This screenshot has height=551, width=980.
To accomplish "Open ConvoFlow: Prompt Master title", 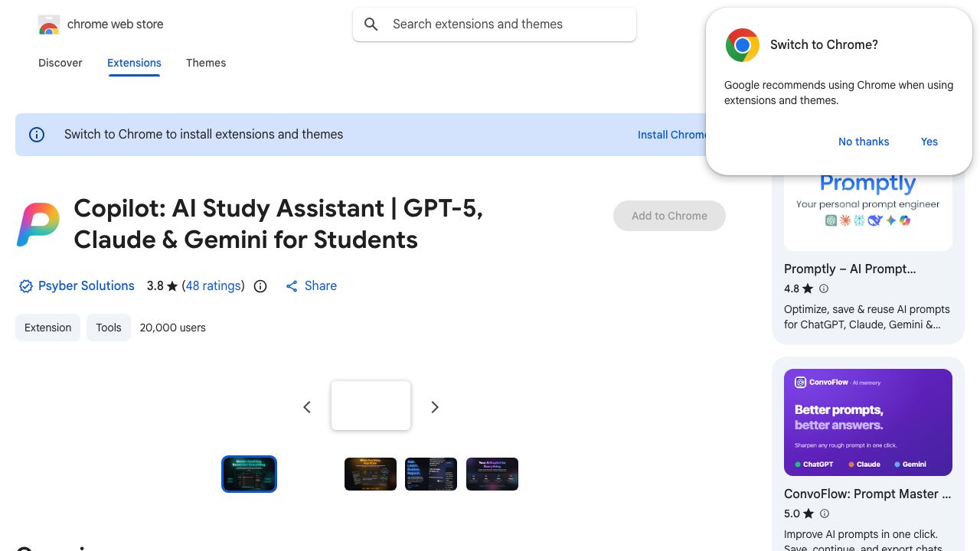I will coord(867,494).
